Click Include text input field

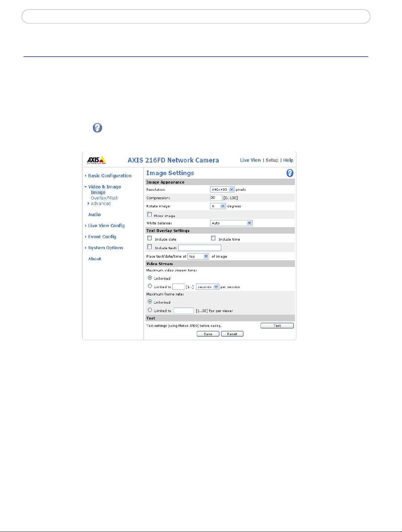(200, 248)
